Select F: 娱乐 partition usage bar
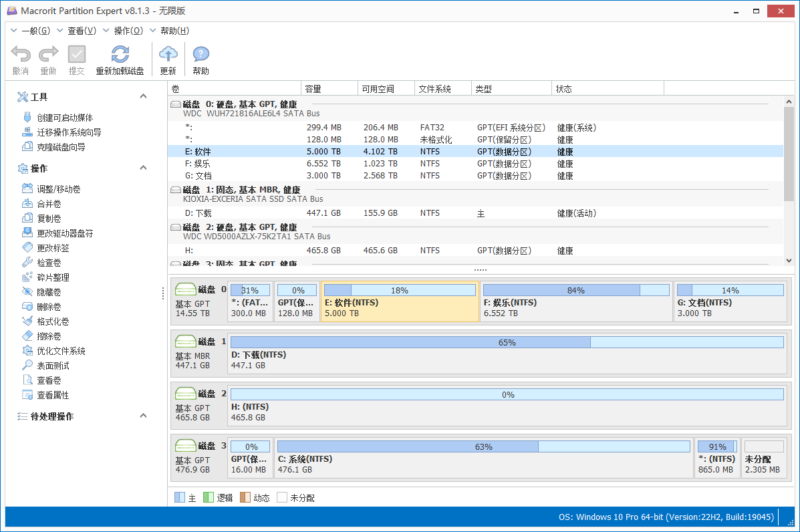Viewport: 800px width, 532px height. [575, 291]
